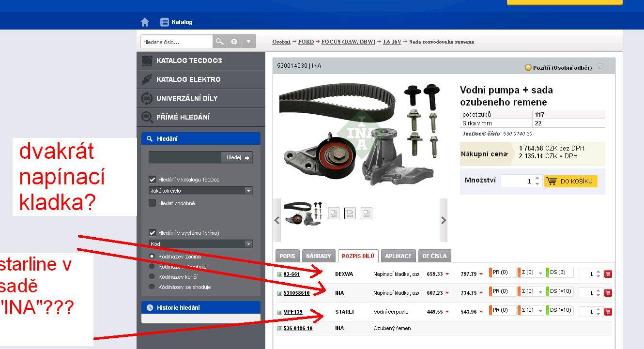Open search settings gear icon
This screenshot has height=349, width=644.
pos(234,42)
